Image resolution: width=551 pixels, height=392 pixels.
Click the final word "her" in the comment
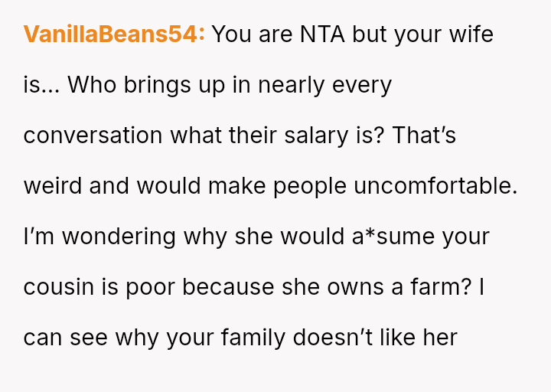pos(440,338)
